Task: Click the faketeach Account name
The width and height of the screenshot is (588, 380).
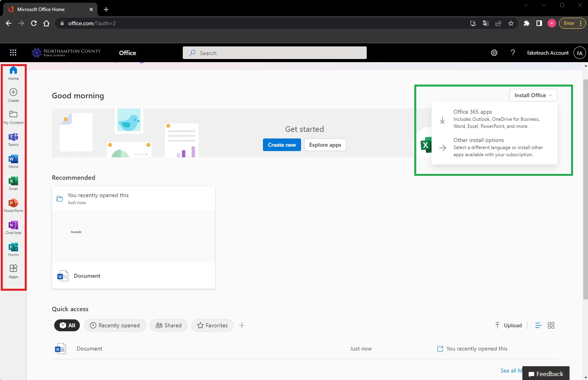Action: [x=548, y=53]
